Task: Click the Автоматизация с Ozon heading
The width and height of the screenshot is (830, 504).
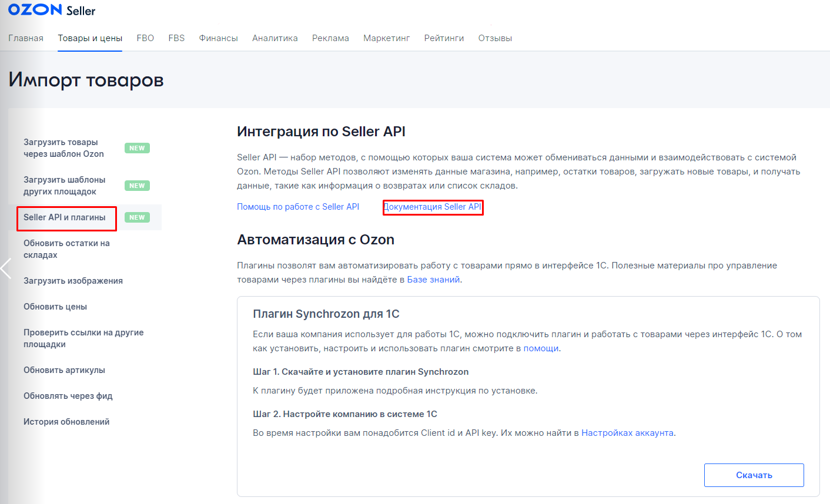Action: coord(316,240)
